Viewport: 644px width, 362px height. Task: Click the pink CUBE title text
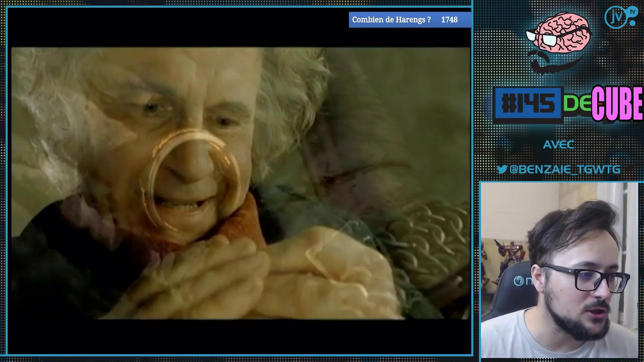point(617,104)
